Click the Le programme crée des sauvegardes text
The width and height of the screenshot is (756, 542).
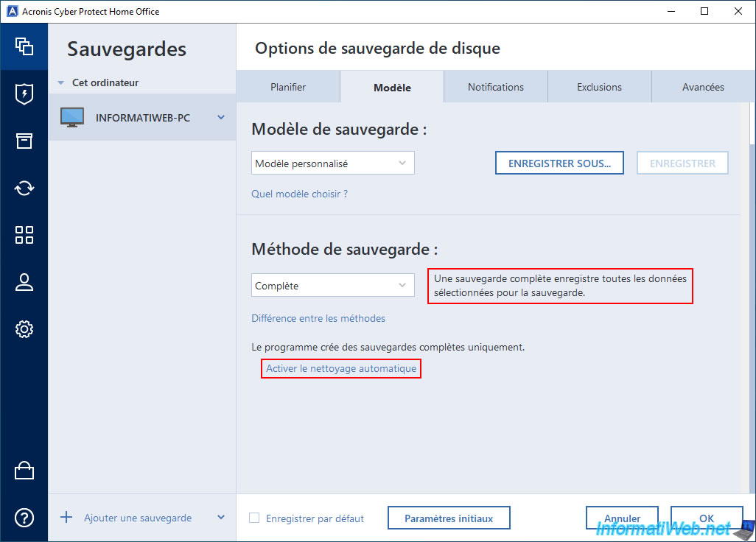coord(388,347)
